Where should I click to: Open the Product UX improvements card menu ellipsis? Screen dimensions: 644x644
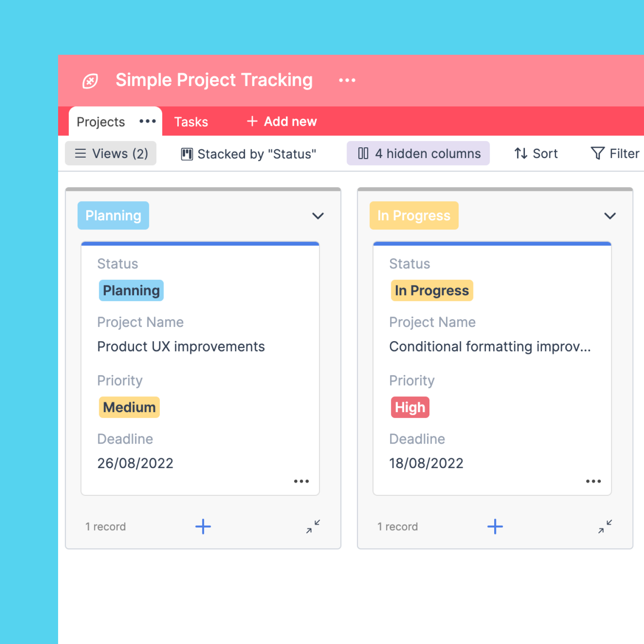pyautogui.click(x=301, y=481)
